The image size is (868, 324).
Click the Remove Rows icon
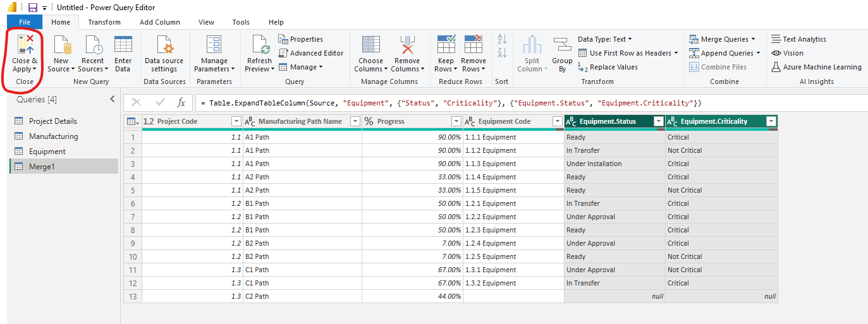[474, 45]
